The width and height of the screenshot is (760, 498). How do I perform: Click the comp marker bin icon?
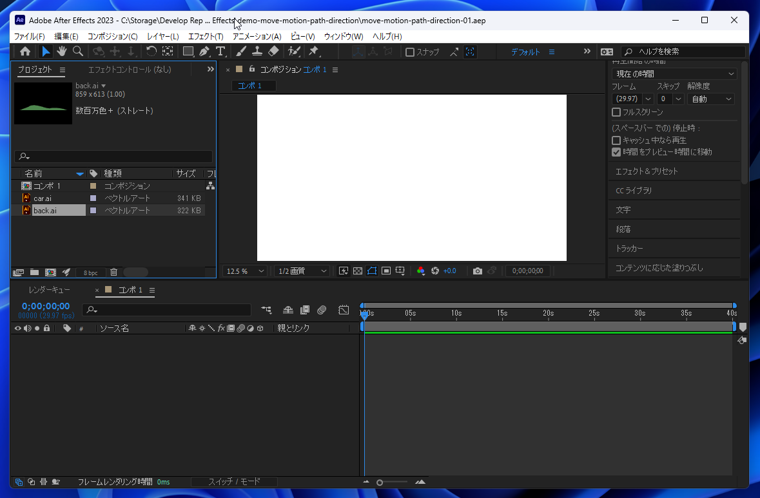tap(743, 327)
